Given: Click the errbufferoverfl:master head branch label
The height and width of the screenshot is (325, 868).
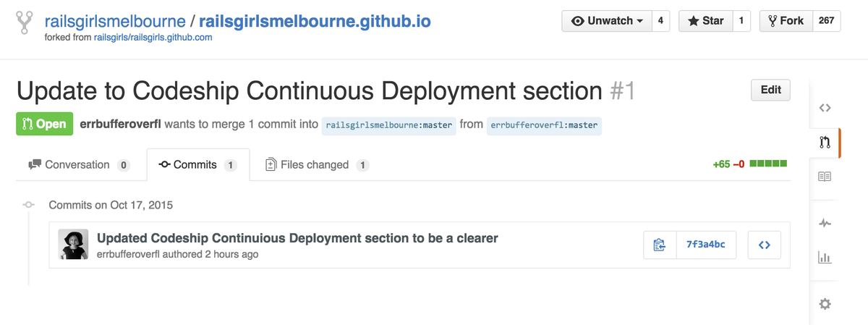Looking at the screenshot, I should tap(544, 124).
